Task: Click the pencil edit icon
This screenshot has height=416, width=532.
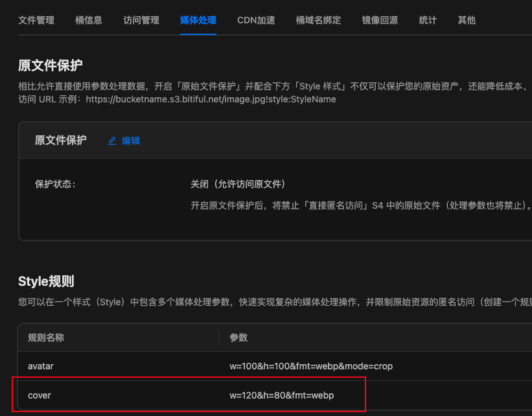Action: [112, 141]
